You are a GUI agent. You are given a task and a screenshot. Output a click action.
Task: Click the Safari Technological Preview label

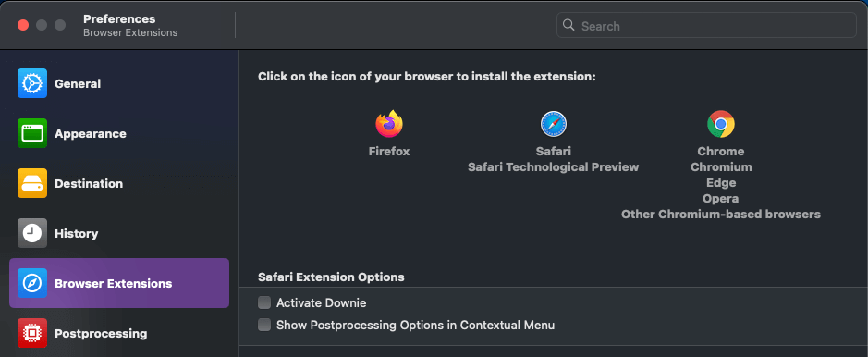point(554,167)
